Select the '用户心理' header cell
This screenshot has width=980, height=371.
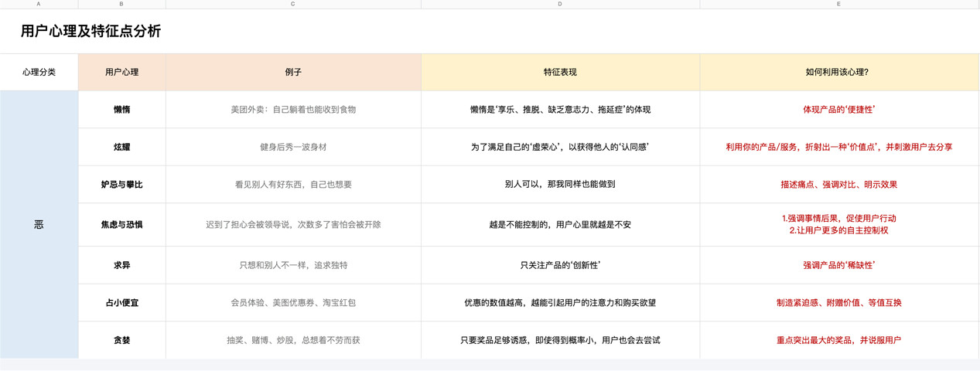coord(121,72)
